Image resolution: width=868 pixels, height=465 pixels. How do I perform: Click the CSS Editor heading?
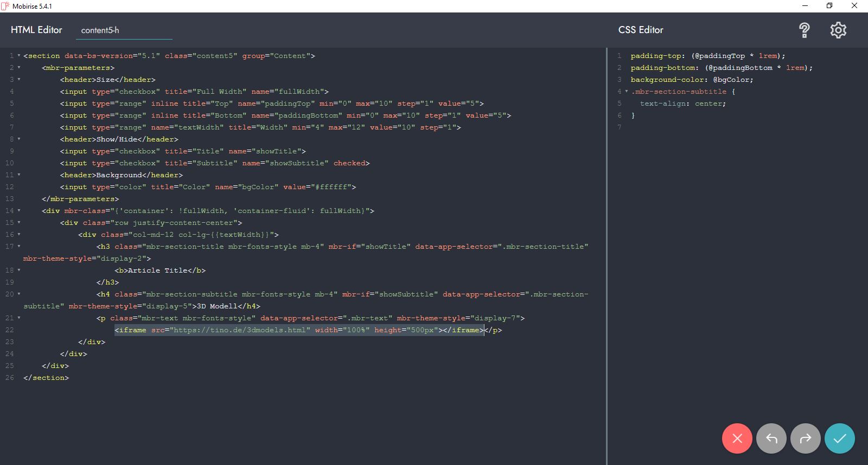(640, 30)
